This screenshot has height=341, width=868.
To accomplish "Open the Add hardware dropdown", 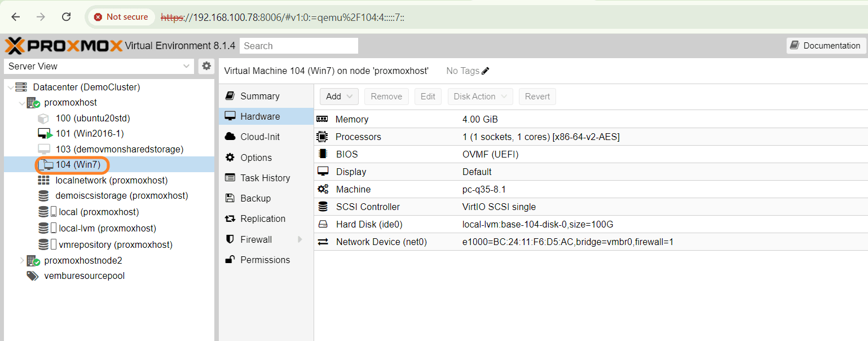I will pyautogui.click(x=339, y=97).
